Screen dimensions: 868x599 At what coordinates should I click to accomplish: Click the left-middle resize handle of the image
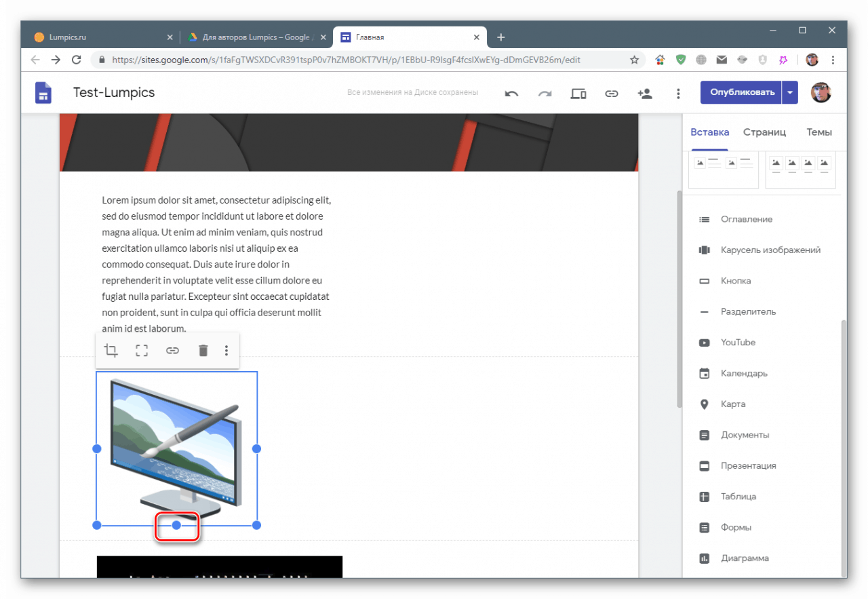[x=97, y=448]
